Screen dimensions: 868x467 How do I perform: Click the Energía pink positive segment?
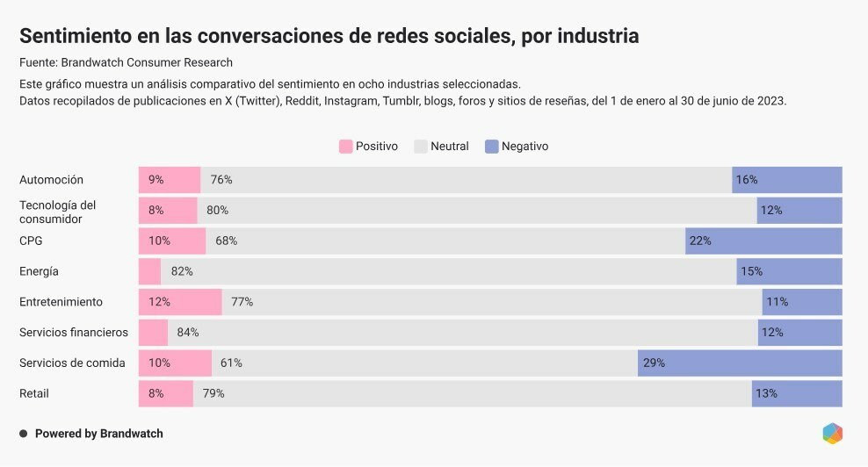pyautogui.click(x=149, y=271)
